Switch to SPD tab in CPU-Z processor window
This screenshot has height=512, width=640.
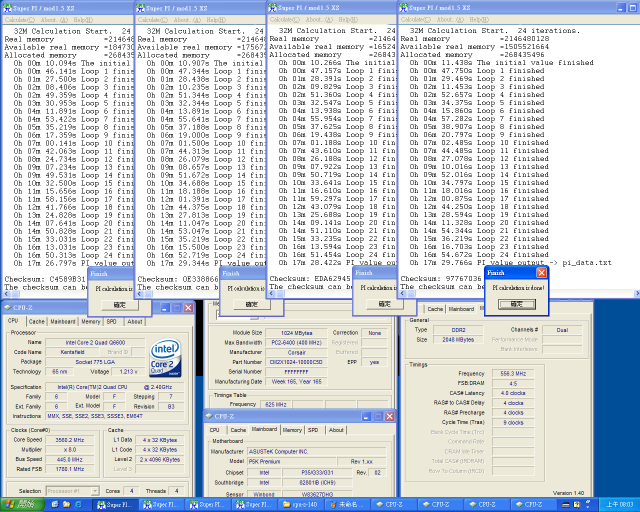[x=111, y=321]
